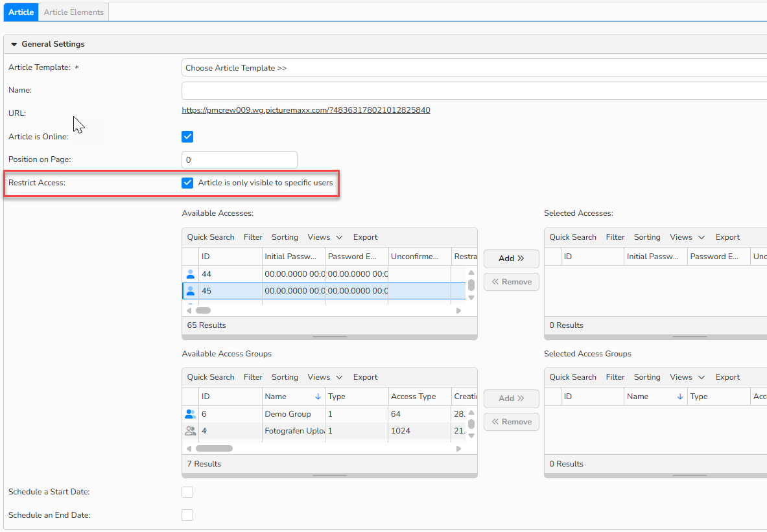Collapse the General Settings section
This screenshot has width=767, height=532.
pyautogui.click(x=14, y=44)
